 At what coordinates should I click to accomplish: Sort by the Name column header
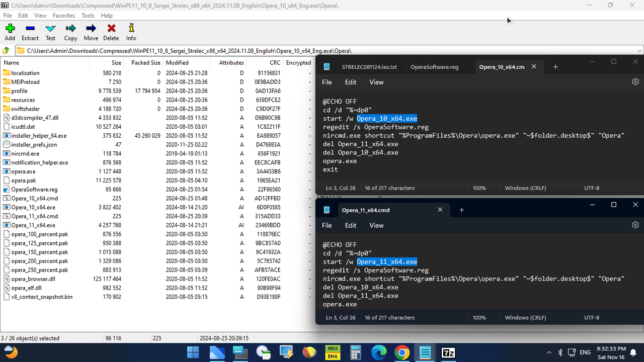[45, 63]
